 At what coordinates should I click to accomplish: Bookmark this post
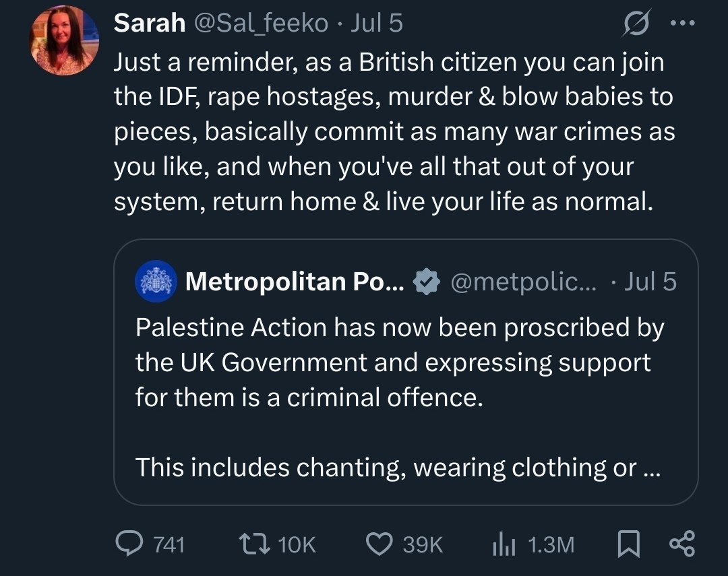coord(629,544)
